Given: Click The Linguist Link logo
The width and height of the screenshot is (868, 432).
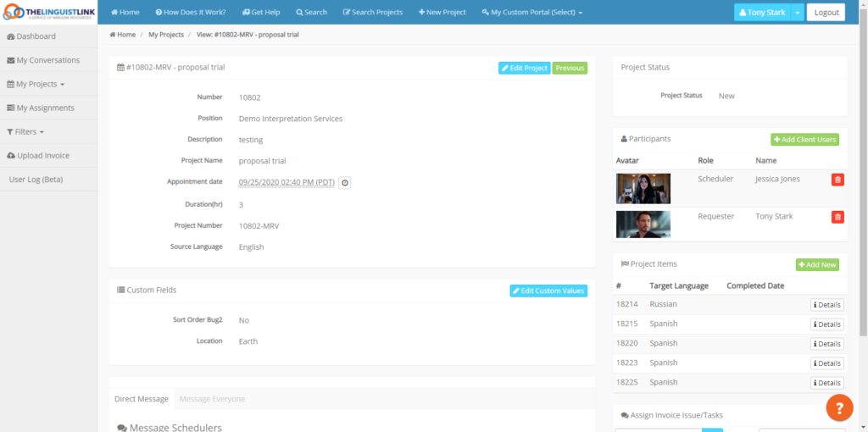Looking at the screenshot, I should 48,13.
